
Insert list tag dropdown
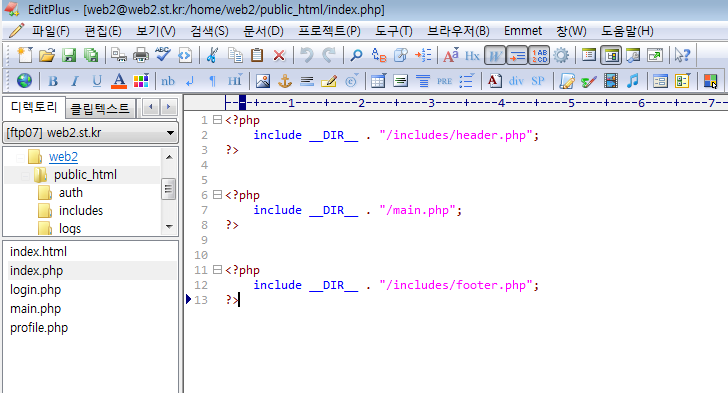click(467, 81)
